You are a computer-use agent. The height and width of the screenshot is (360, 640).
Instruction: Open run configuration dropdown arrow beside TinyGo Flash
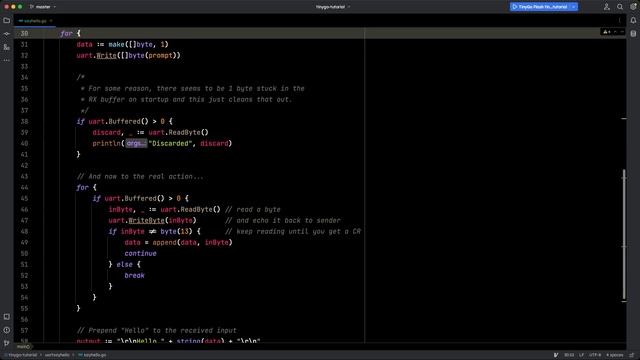(x=573, y=7)
